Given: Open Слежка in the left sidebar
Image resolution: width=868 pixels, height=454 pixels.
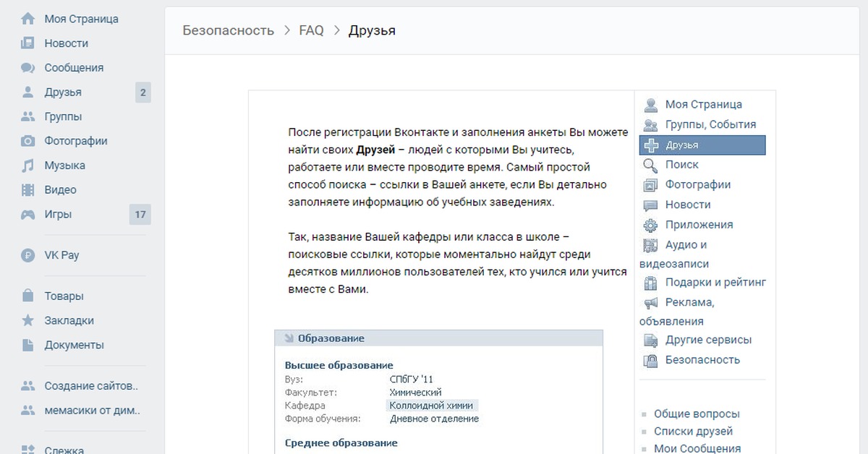Looking at the screenshot, I should [64, 450].
